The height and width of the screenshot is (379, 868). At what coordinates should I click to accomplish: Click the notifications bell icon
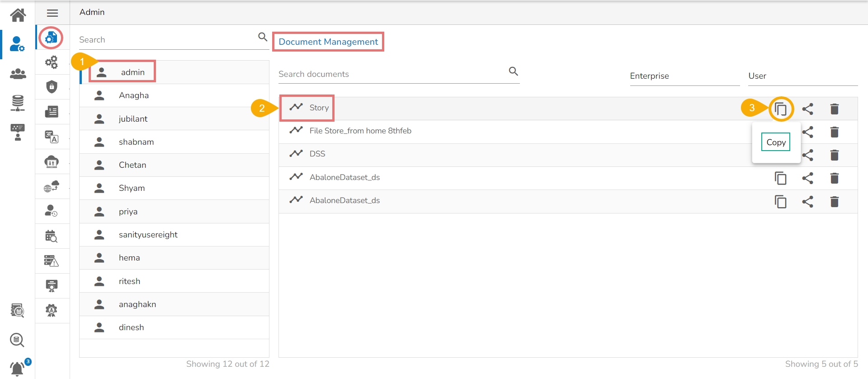click(x=17, y=368)
